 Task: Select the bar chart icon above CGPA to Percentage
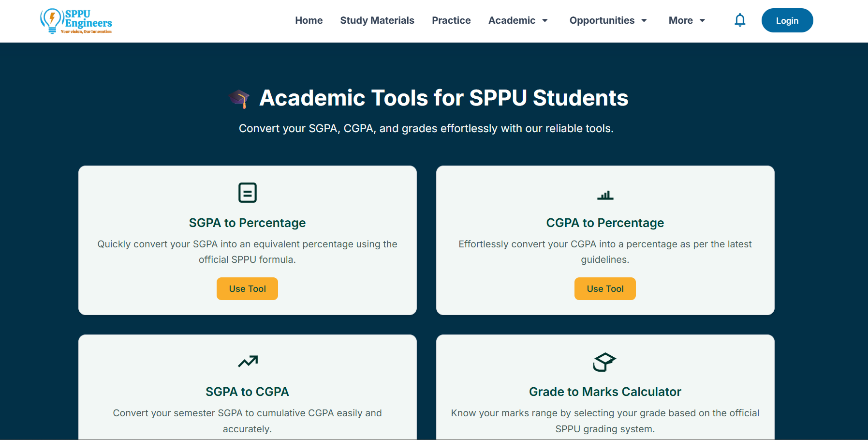(605, 195)
